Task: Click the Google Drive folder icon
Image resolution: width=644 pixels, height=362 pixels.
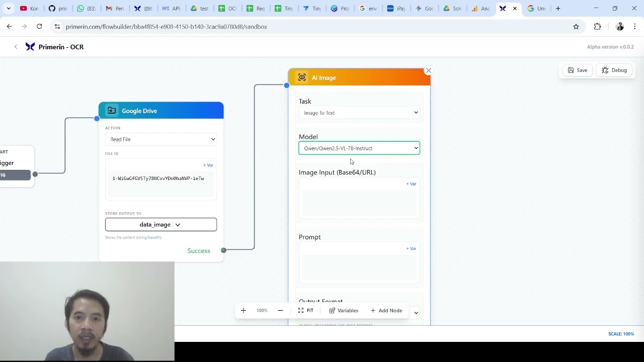Action: [x=112, y=111]
